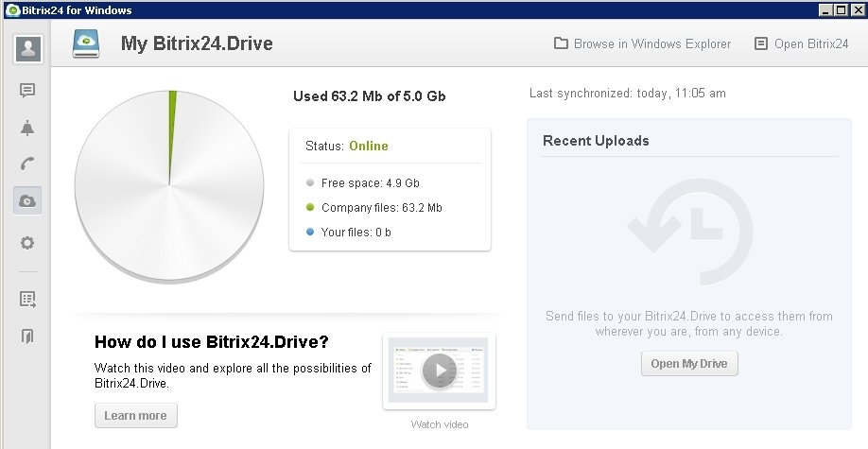
Task: Click the 'Free space: 4.9 Gb' entry
Action: pyautogui.click(x=371, y=183)
